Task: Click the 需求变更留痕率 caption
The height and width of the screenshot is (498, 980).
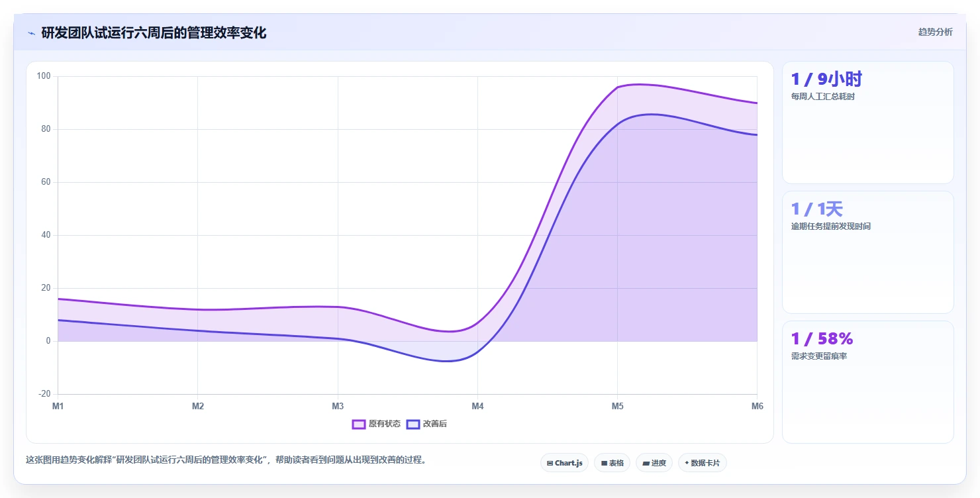Action: (819, 356)
